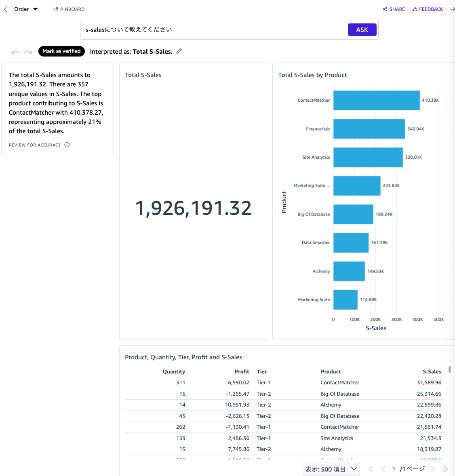Viewport: 455px width, 476px height.
Task: Click the info icon next to REVIEW FOR ACCURACY
Action: [67, 145]
